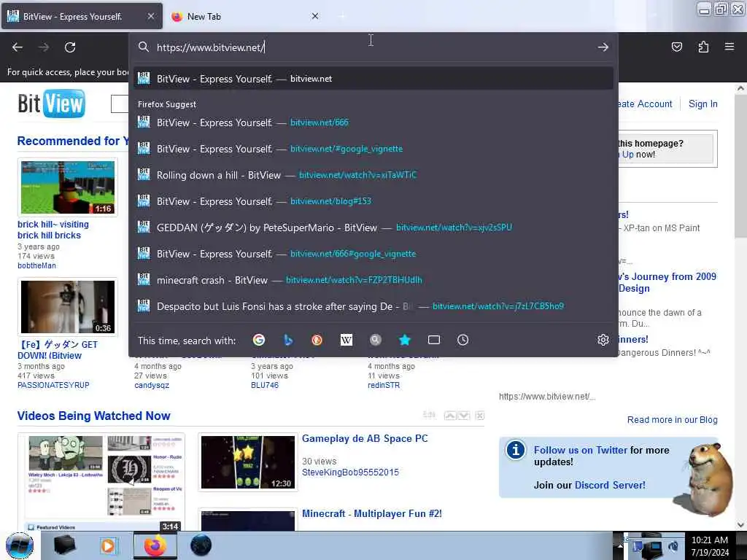Open the dark globe browser taskbar icon
The width and height of the screenshot is (747, 560).
[x=201, y=545]
